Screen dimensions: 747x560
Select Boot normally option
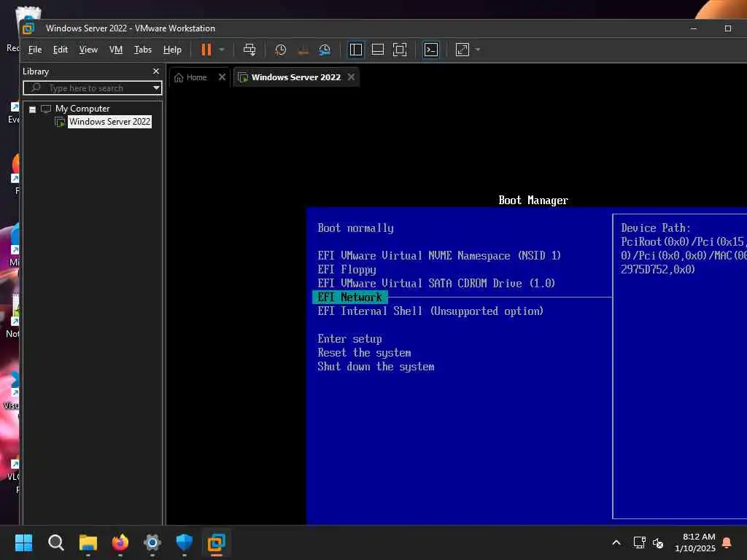(x=355, y=228)
